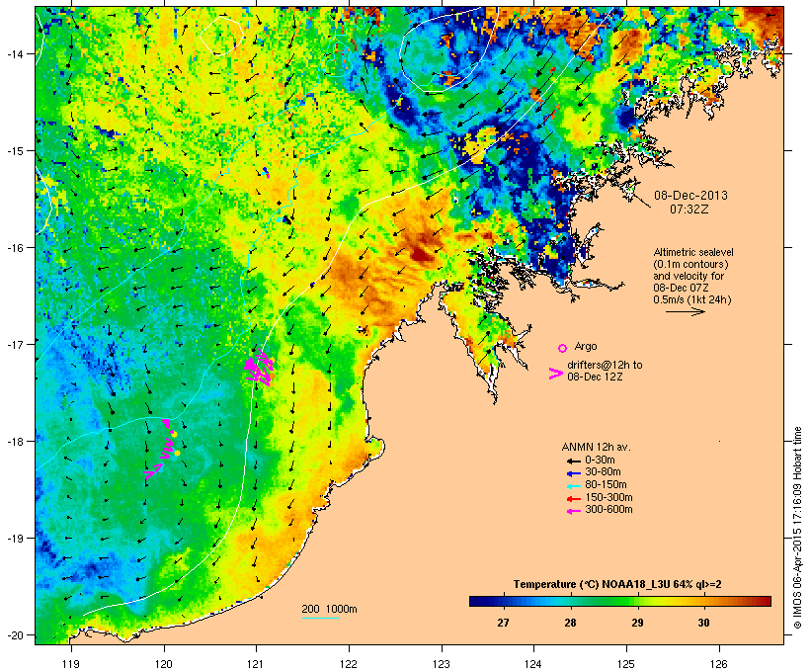Click the 'drifters@12h to' legend label
Image resolution: width=810 pixels, height=672 pixels.
[x=605, y=365]
